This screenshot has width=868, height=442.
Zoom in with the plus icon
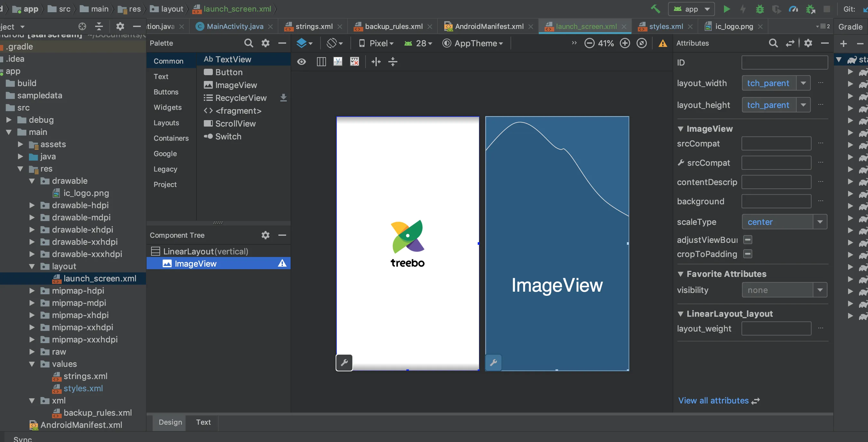tap(625, 43)
